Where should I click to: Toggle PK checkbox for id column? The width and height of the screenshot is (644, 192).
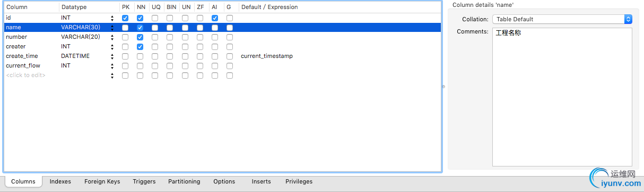coord(125,18)
